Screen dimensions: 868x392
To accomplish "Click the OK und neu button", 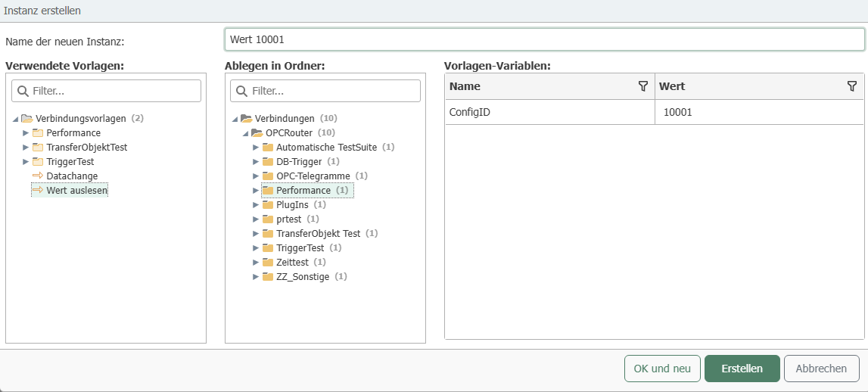I will click(x=662, y=369).
